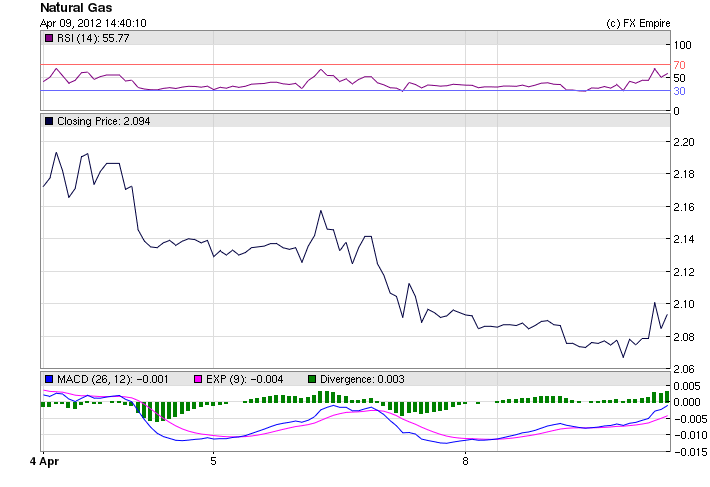This screenshot has height=487, width=710.
Task: Click the blue MACD legend swatch
Action: [49, 379]
